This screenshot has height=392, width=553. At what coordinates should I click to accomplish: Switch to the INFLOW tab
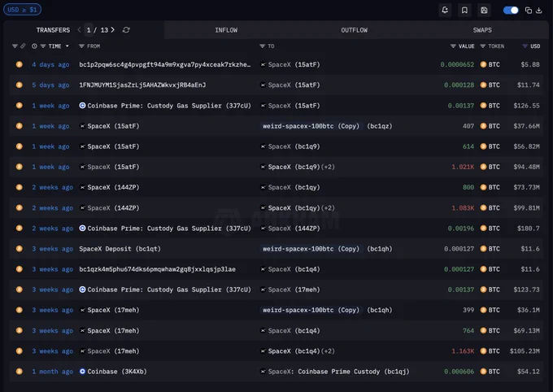pos(226,30)
